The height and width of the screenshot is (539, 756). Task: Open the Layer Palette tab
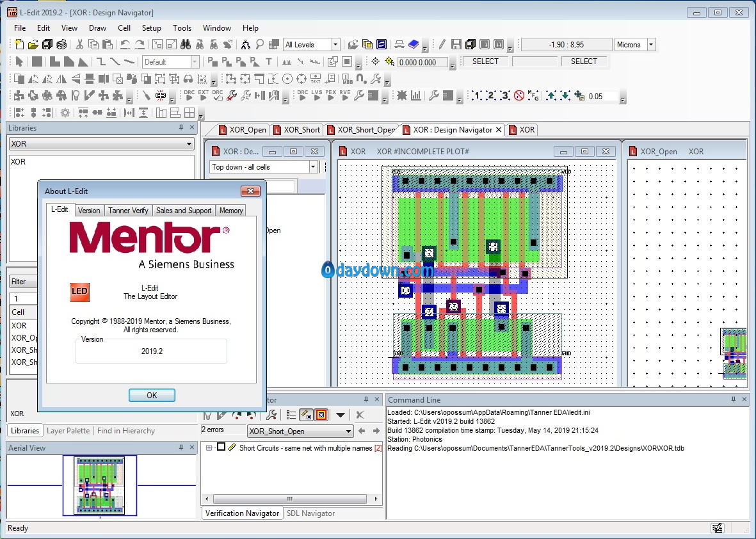(68, 431)
